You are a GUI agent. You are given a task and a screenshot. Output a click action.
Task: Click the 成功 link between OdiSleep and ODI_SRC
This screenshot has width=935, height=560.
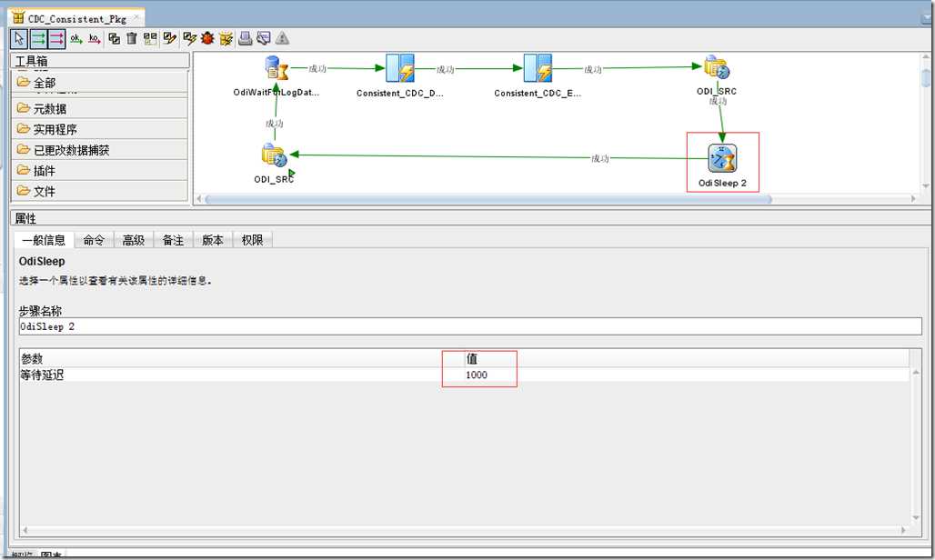click(x=600, y=158)
